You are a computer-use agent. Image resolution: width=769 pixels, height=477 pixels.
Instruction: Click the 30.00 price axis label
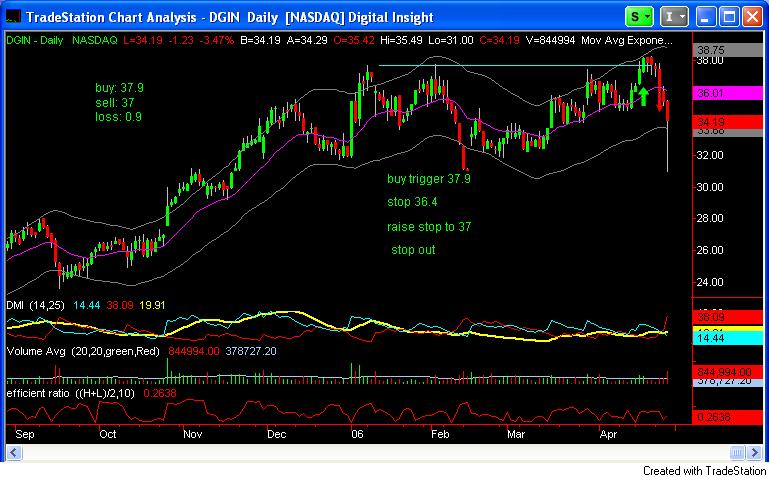711,187
